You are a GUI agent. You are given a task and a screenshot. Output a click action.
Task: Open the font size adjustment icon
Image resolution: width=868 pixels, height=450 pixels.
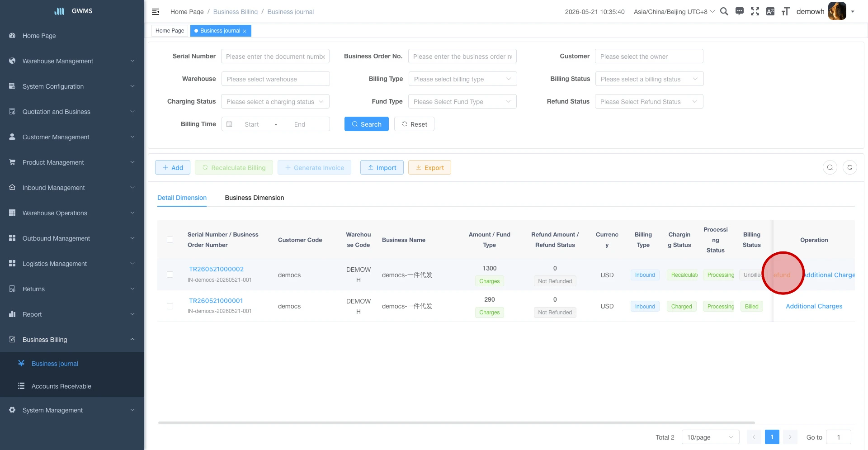(786, 11)
